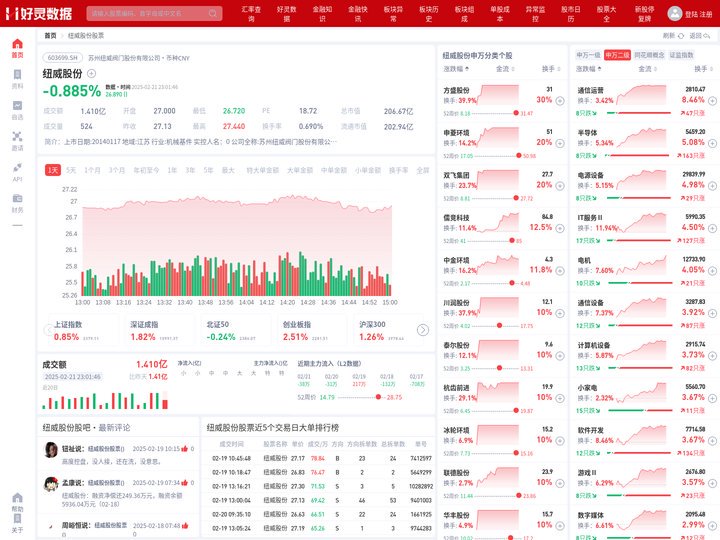This screenshot has height=540, width=720.
Task: Select the 年初至今 chart range
Action: [x=146, y=170]
